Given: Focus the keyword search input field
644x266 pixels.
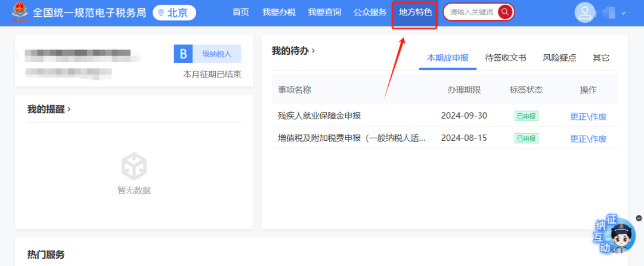Looking at the screenshot, I should coord(471,13).
